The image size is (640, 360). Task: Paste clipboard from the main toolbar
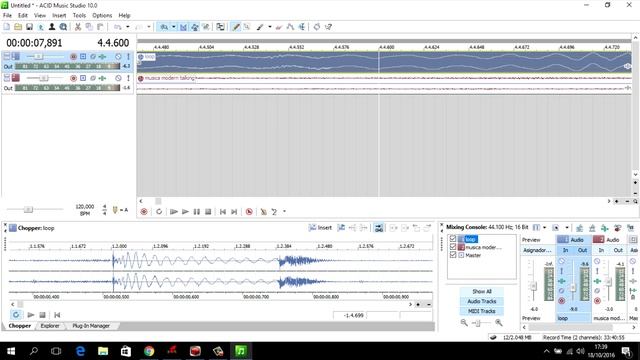pos(100,27)
